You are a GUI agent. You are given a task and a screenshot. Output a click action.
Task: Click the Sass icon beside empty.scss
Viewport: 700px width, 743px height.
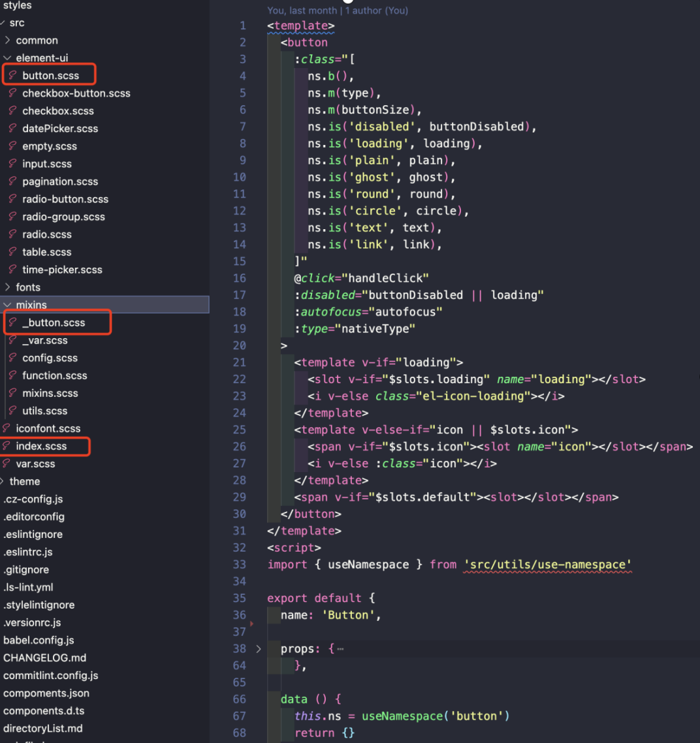[x=13, y=146]
